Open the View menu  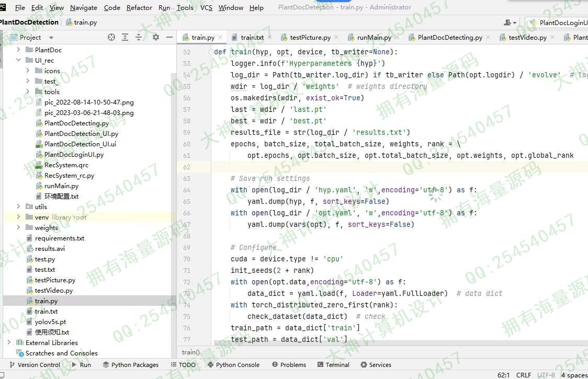56,7
